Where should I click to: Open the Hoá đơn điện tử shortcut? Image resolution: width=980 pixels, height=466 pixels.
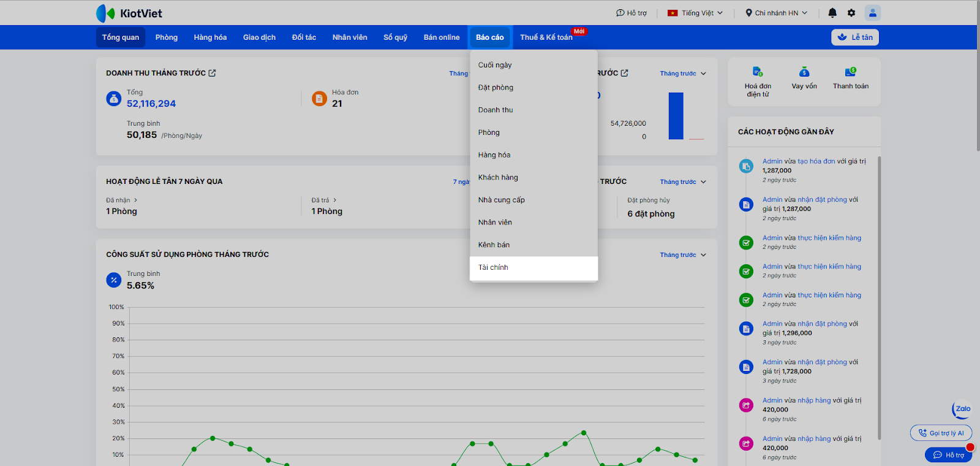758,82
